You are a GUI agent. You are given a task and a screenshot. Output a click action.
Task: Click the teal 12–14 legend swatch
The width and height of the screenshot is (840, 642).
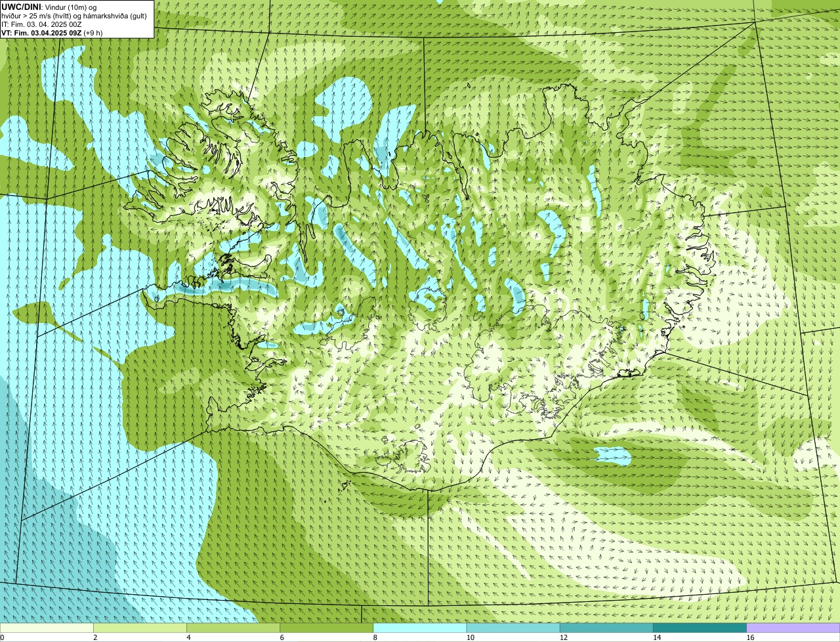click(x=606, y=628)
